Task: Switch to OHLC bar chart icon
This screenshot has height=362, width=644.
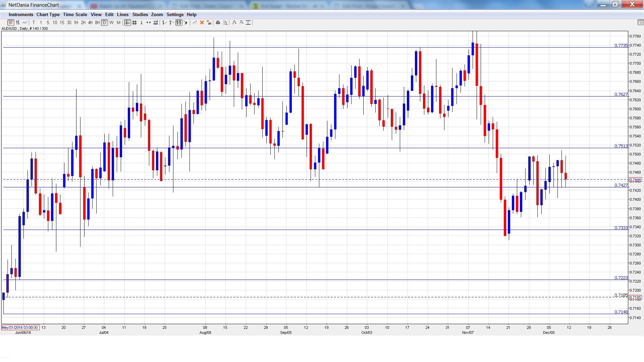Action: 18,22
